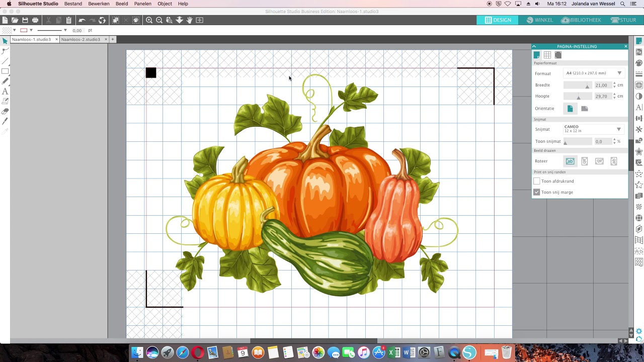Click the Paste clipboard icon
This screenshot has width=644, height=362.
(69, 20)
